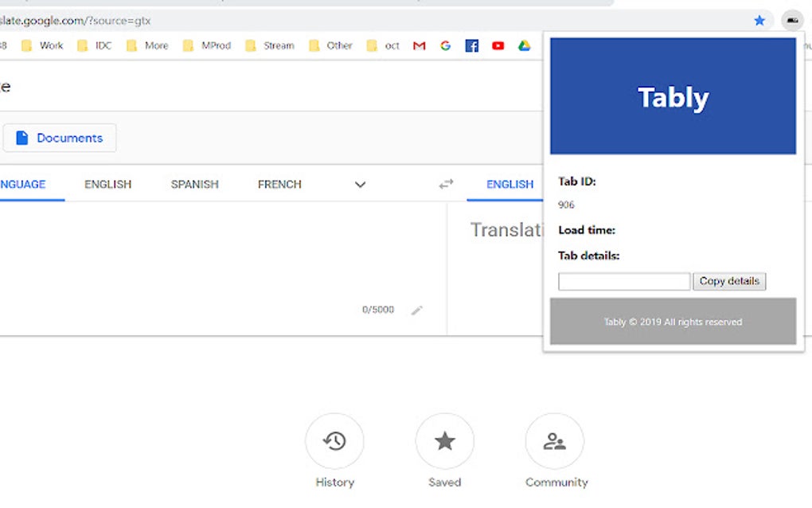Switch to the FRENCH language tab

click(x=279, y=184)
